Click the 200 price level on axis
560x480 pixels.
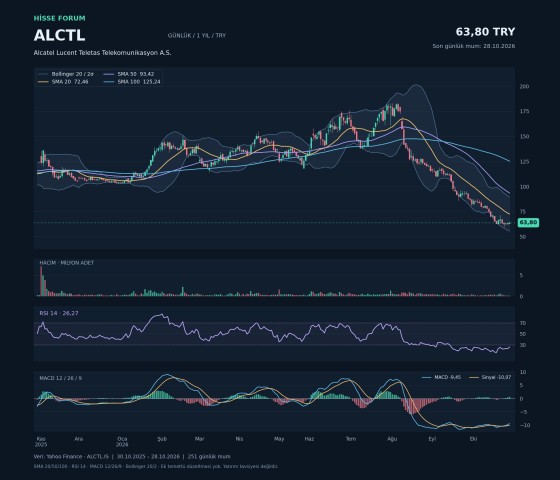pyautogui.click(x=524, y=86)
